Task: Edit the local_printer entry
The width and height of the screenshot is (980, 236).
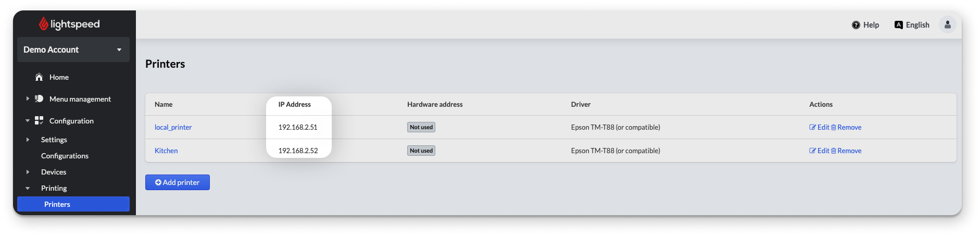Action: pos(819,127)
